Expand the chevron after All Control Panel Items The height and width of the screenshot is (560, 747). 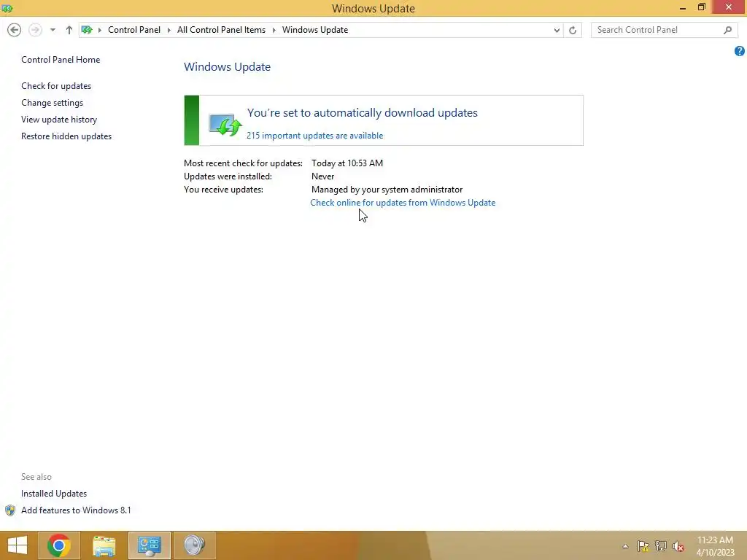274,30
